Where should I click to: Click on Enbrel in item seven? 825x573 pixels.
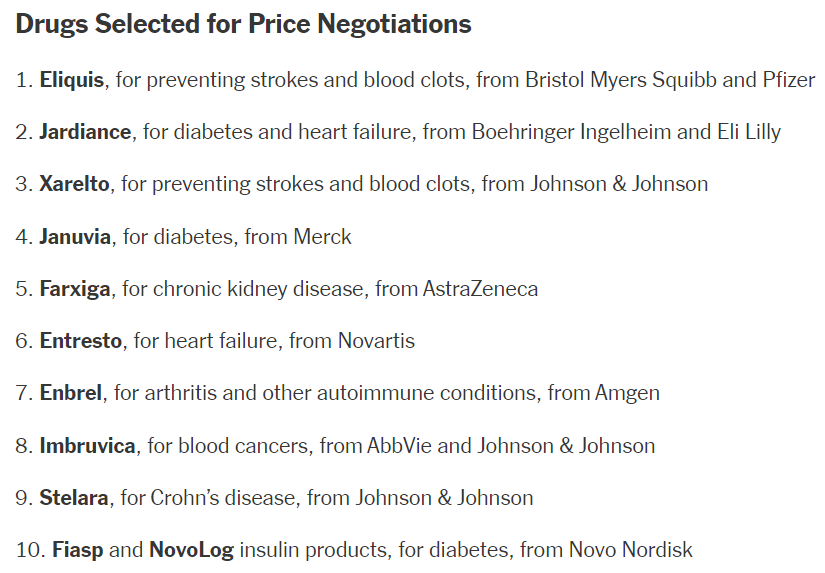coord(71,393)
